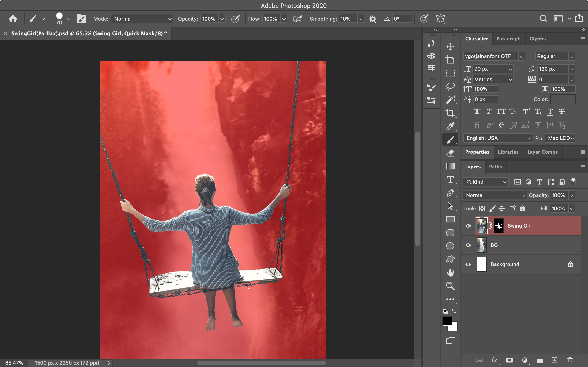
Task: Toggle visibility of Background layer
Action: click(468, 264)
